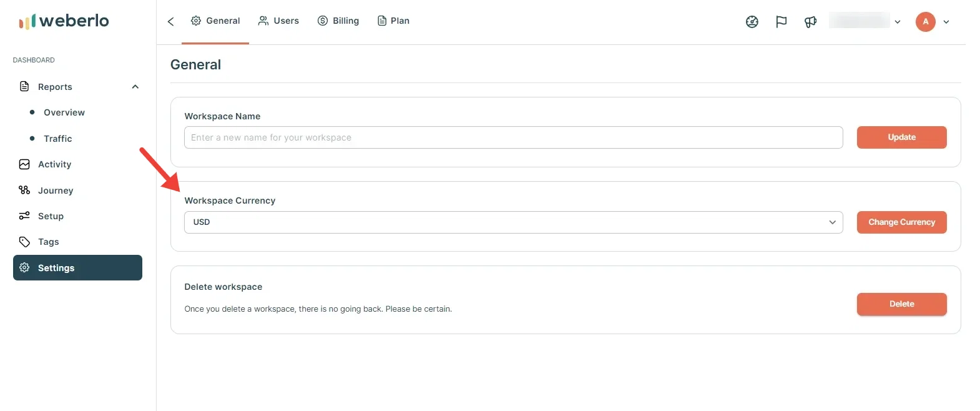Open the megaphone announcements icon
The image size is (980, 411).
[x=810, y=22]
